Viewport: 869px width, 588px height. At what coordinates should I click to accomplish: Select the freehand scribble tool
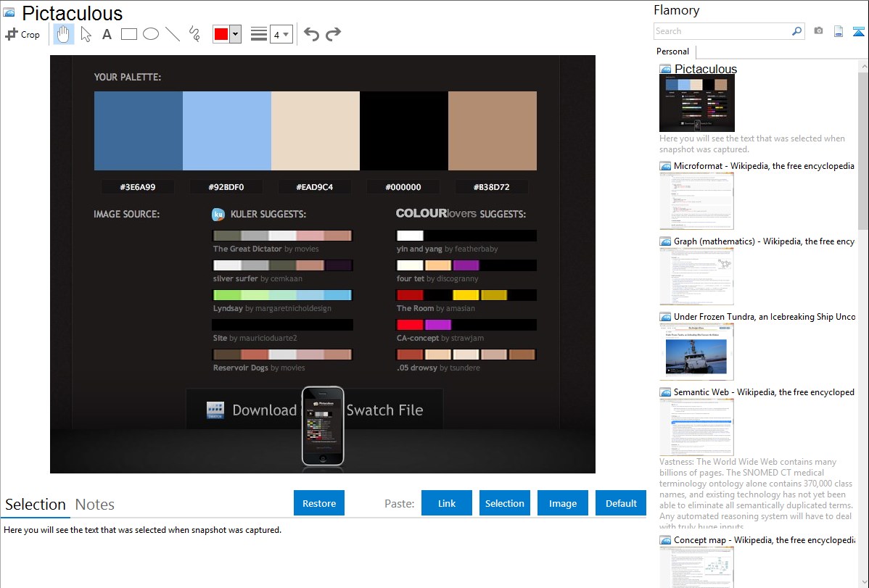click(x=194, y=34)
